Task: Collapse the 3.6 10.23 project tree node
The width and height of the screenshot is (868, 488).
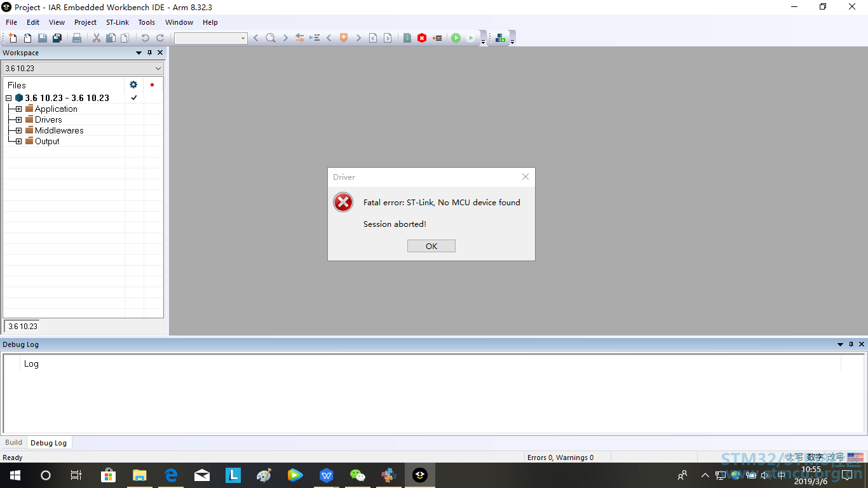Action: point(9,98)
